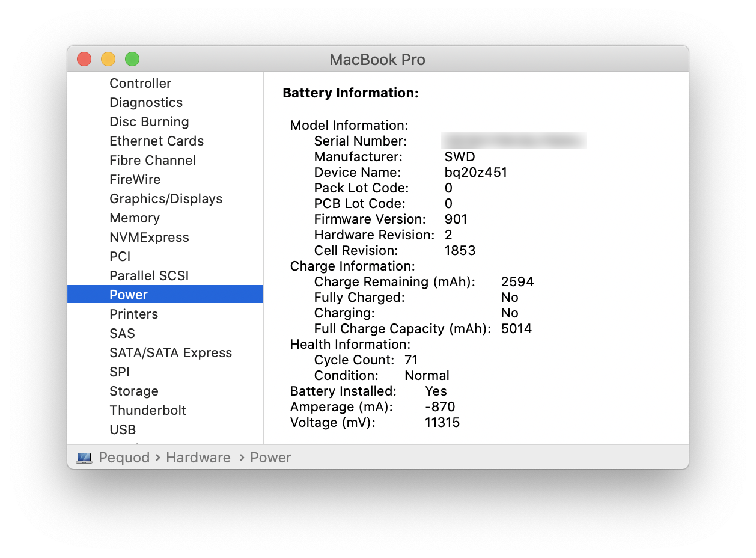Click the yellow minimize window button

point(108,59)
